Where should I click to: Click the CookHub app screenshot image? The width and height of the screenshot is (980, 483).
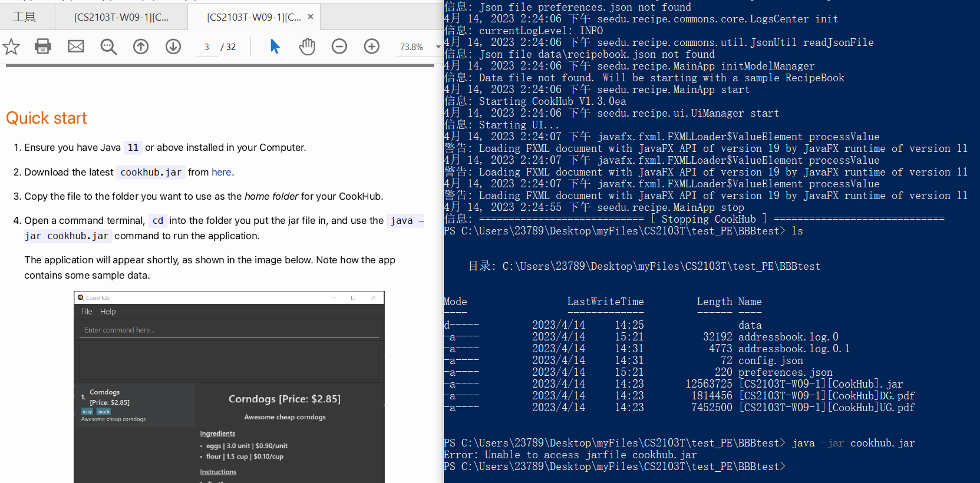coord(229,387)
